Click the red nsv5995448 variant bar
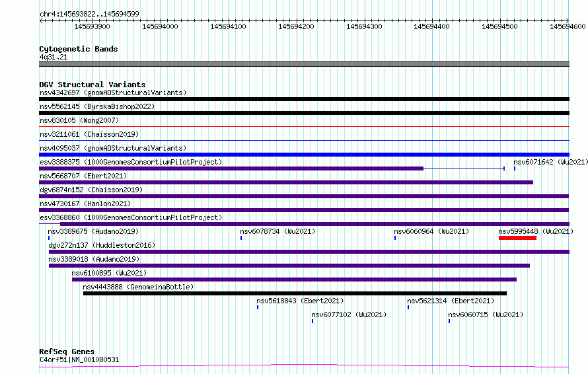588x374 pixels. (517, 238)
